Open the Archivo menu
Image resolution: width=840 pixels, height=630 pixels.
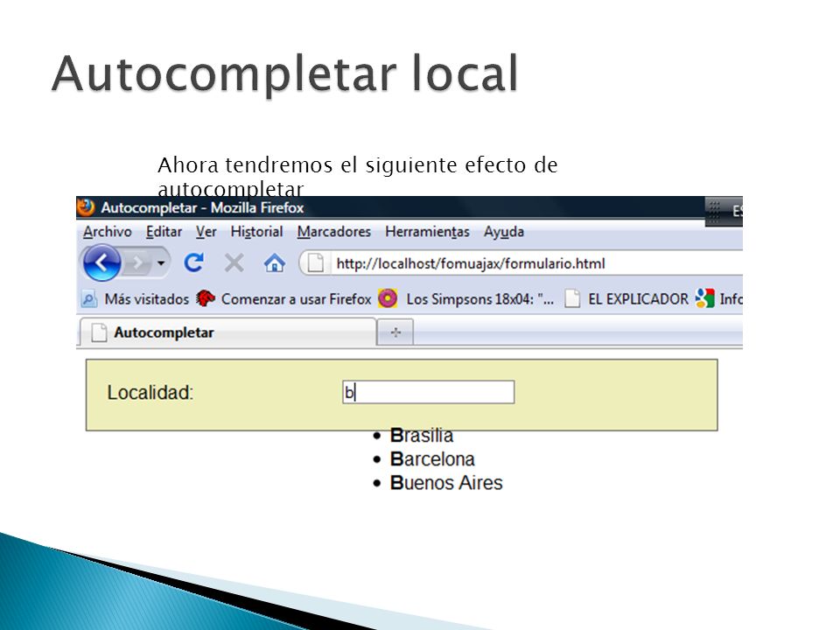[107, 232]
